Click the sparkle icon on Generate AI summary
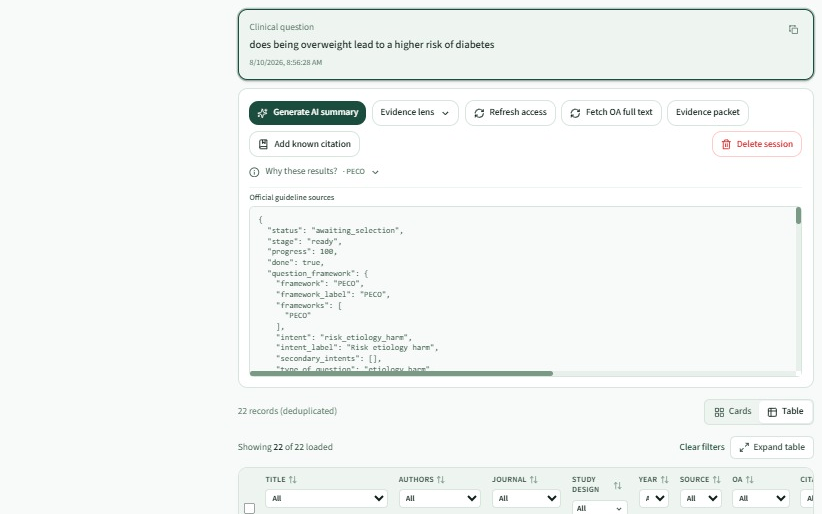This screenshot has height=514, width=822. pos(262,113)
